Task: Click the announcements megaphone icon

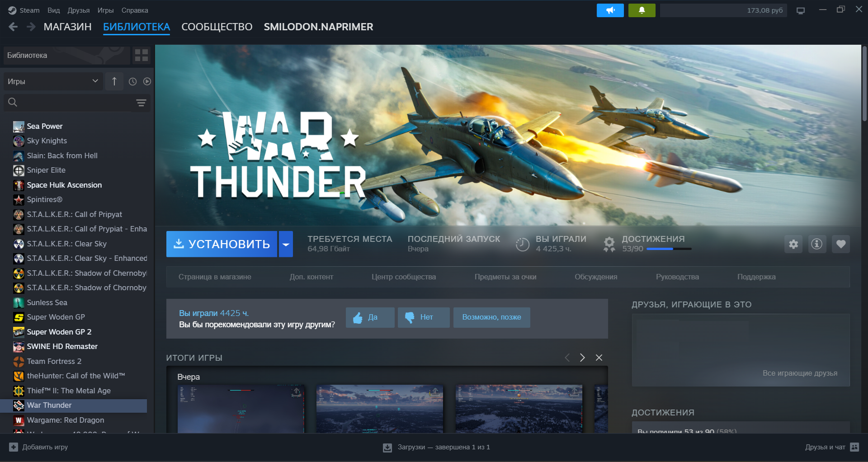Action: point(610,10)
